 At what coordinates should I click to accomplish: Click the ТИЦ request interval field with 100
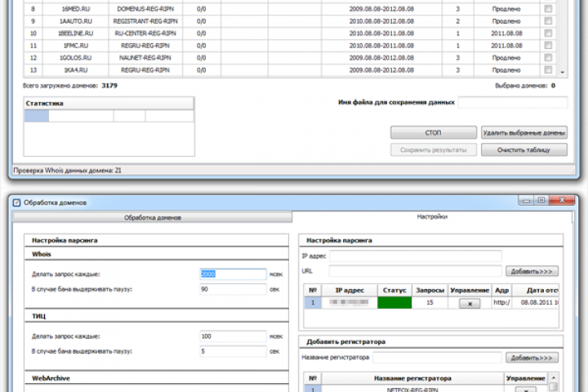[x=233, y=336]
